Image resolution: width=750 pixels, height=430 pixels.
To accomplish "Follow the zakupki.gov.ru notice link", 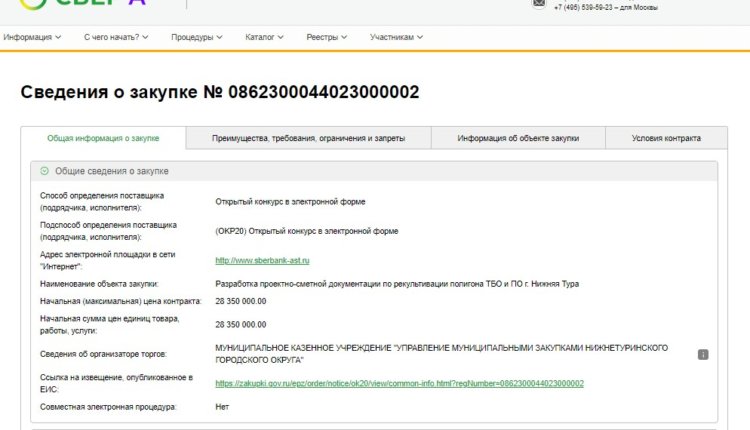I will point(399,383).
